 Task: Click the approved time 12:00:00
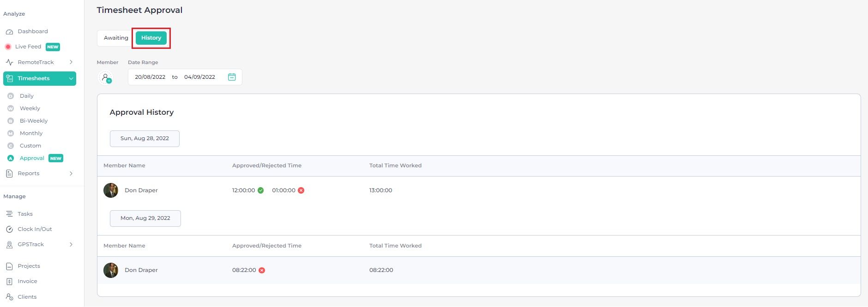pyautogui.click(x=244, y=190)
